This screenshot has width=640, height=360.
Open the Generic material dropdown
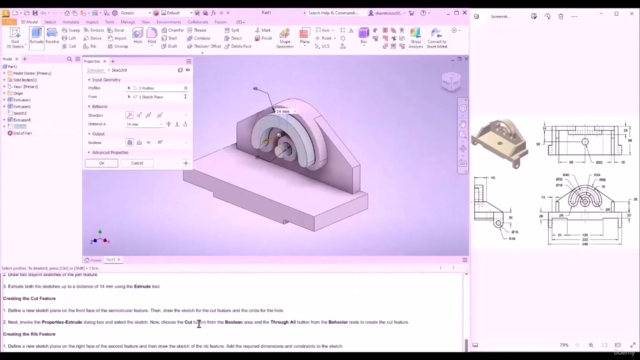[x=136, y=13]
